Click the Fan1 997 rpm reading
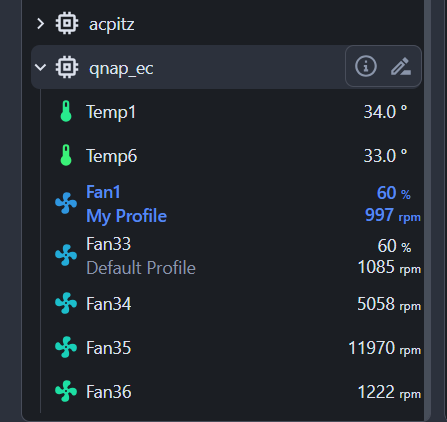 [393, 215]
